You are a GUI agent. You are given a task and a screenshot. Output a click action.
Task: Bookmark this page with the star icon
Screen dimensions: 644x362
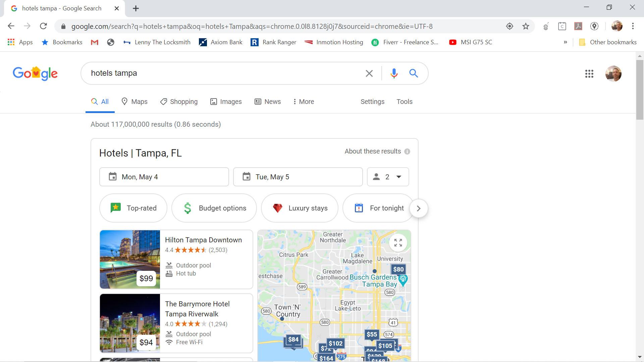(x=526, y=26)
